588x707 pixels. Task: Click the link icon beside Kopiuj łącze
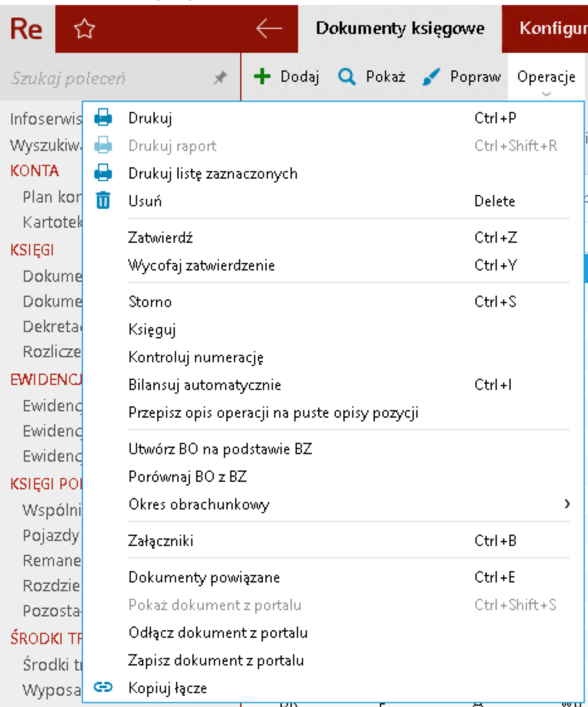tap(103, 688)
